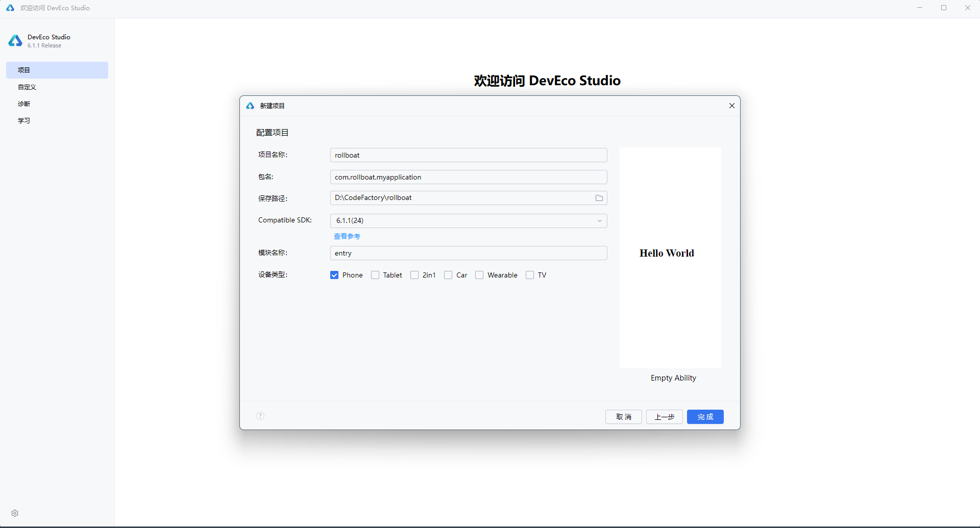Close the 新建项目 dialog
This screenshot has height=528, width=980.
pyautogui.click(x=732, y=106)
